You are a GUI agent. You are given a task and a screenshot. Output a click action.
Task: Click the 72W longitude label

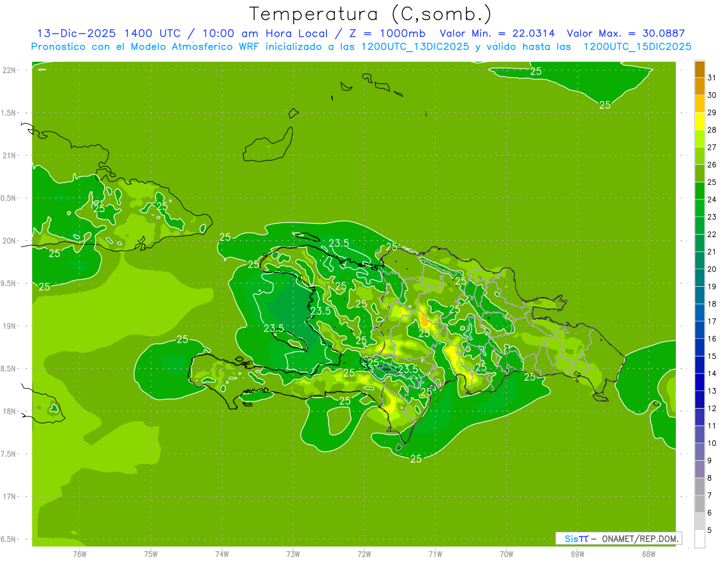coord(364,554)
